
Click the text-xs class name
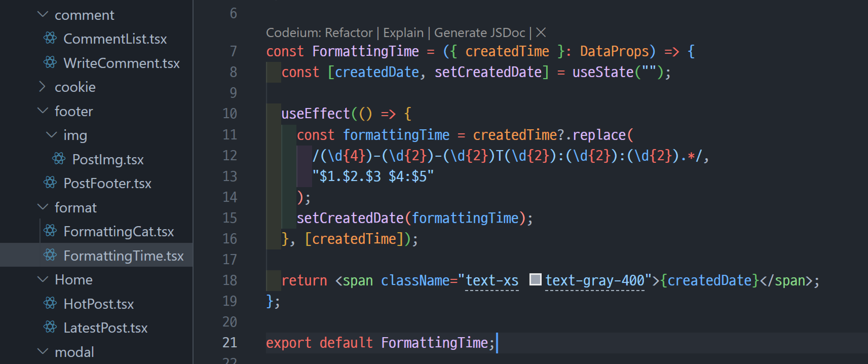tap(492, 280)
